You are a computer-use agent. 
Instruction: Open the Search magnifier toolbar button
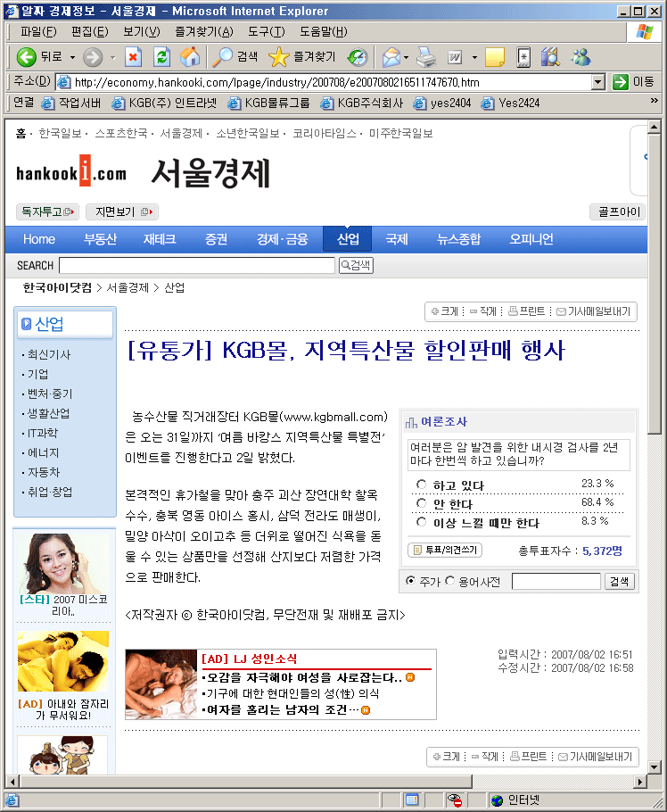(x=235, y=57)
